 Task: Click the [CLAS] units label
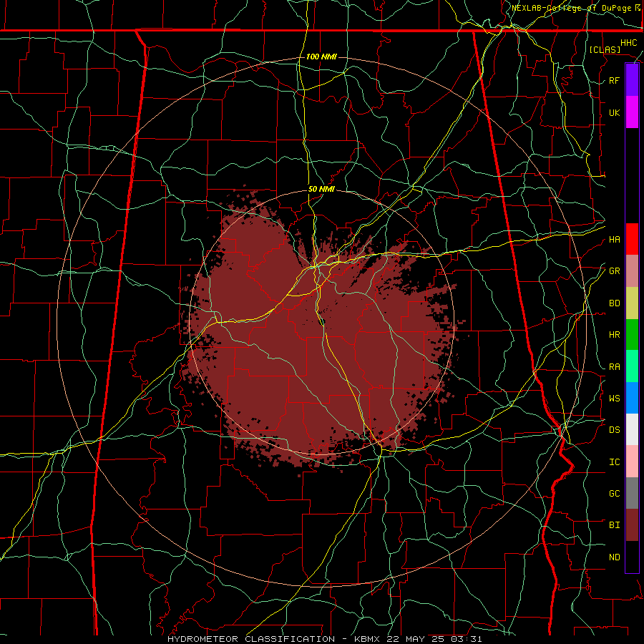605,50
